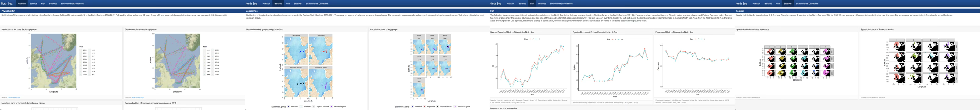
Task: Click North Sea title in the Fish dashboard
Action: (495, 3)
